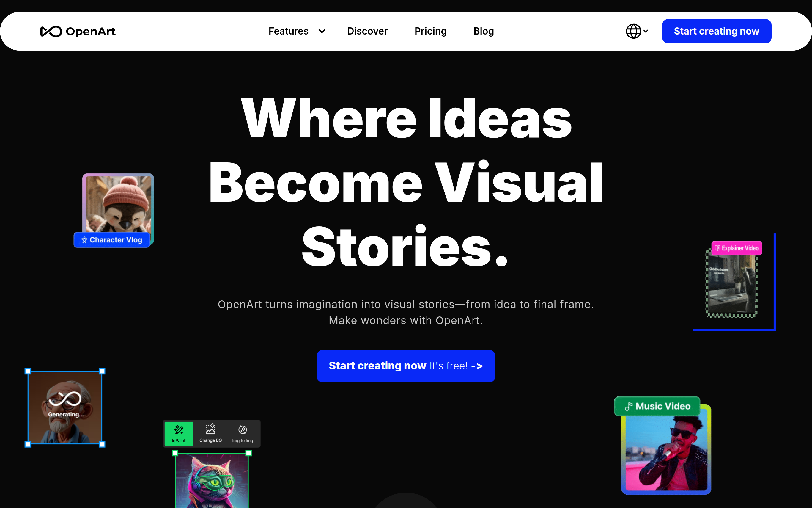The width and height of the screenshot is (812, 508).
Task: Click the Music Video label
Action: click(x=657, y=406)
